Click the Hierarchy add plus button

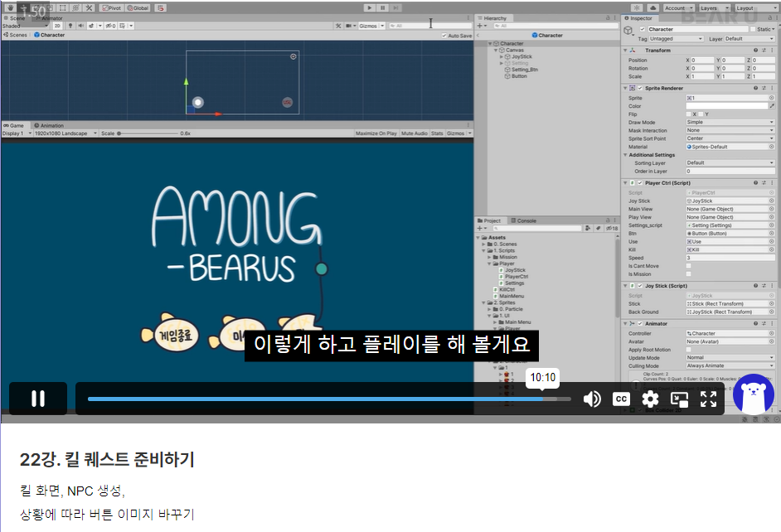coord(480,26)
